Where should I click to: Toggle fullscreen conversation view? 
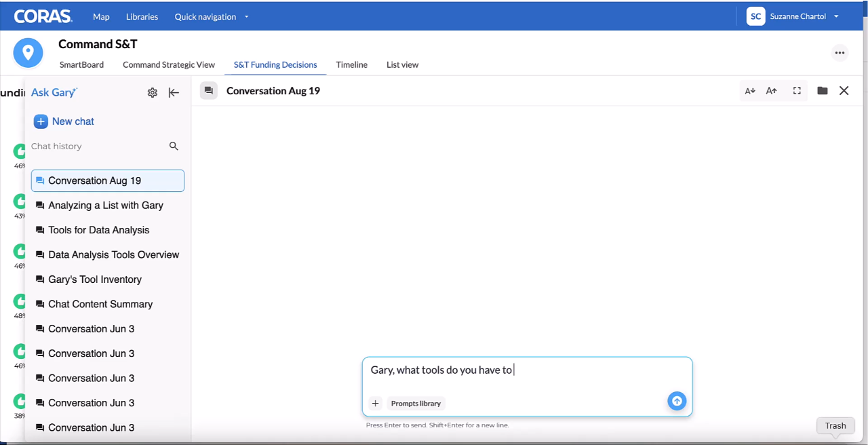point(797,91)
